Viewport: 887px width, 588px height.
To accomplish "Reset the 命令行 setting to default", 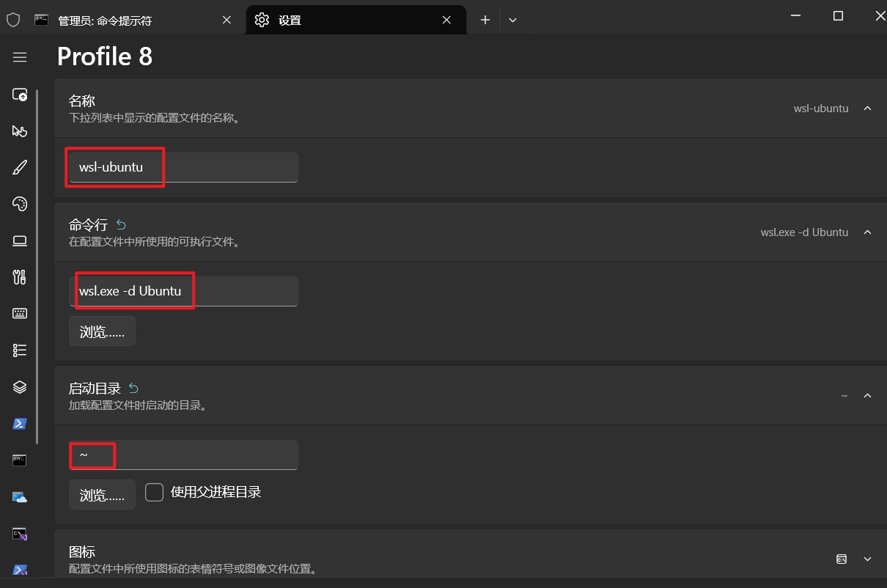I will [x=121, y=225].
